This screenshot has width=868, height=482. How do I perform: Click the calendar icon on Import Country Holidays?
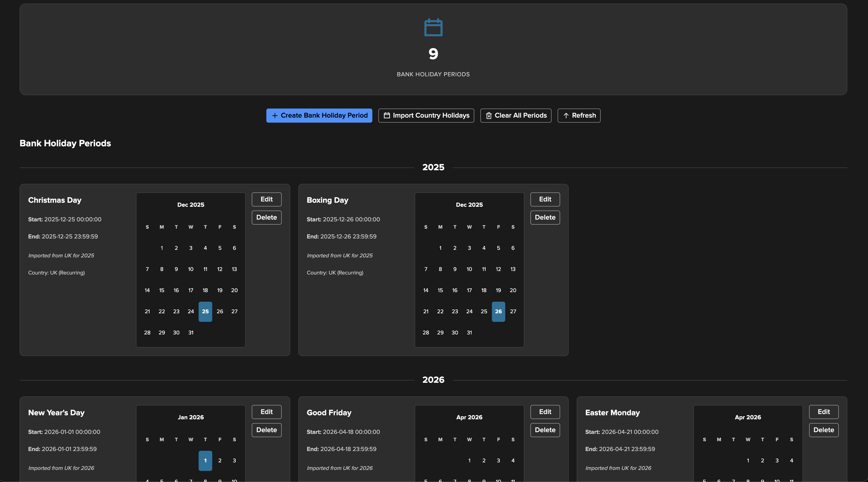(387, 116)
